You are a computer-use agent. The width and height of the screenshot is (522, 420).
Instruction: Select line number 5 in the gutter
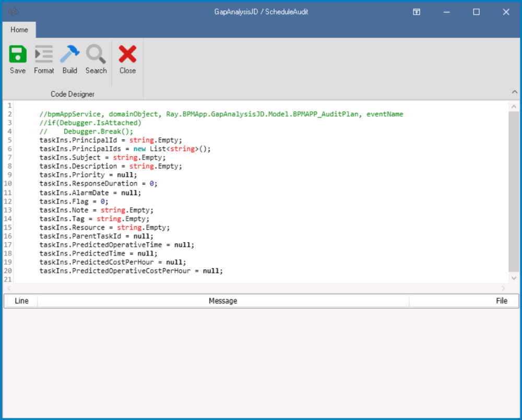[x=9, y=140]
